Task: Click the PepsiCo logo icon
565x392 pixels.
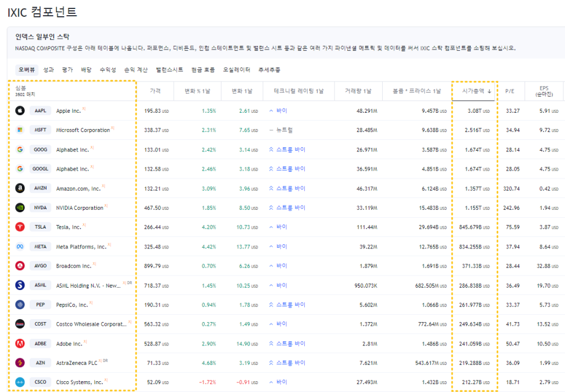Action: pos(20,305)
